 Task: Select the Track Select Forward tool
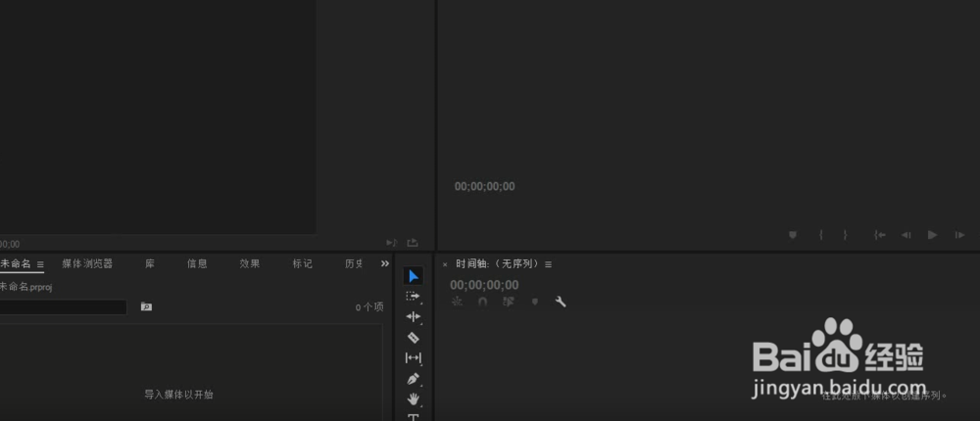pyautogui.click(x=414, y=296)
